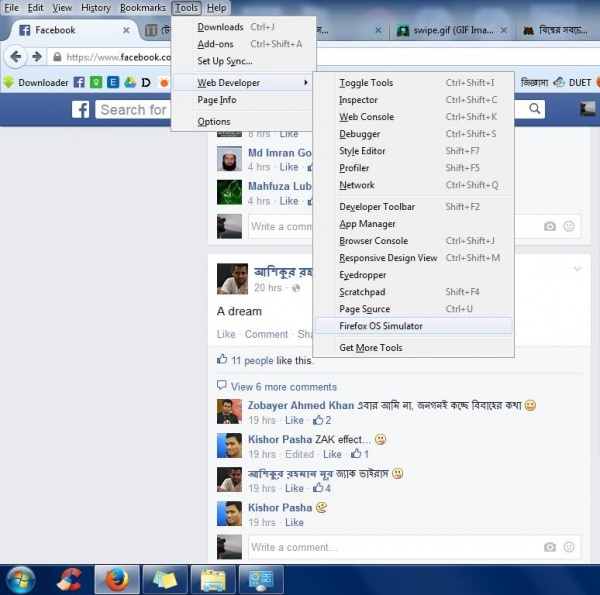Open the Google Drive bookmark icon
Viewport: 600px width, 595px height.
[x=130, y=82]
